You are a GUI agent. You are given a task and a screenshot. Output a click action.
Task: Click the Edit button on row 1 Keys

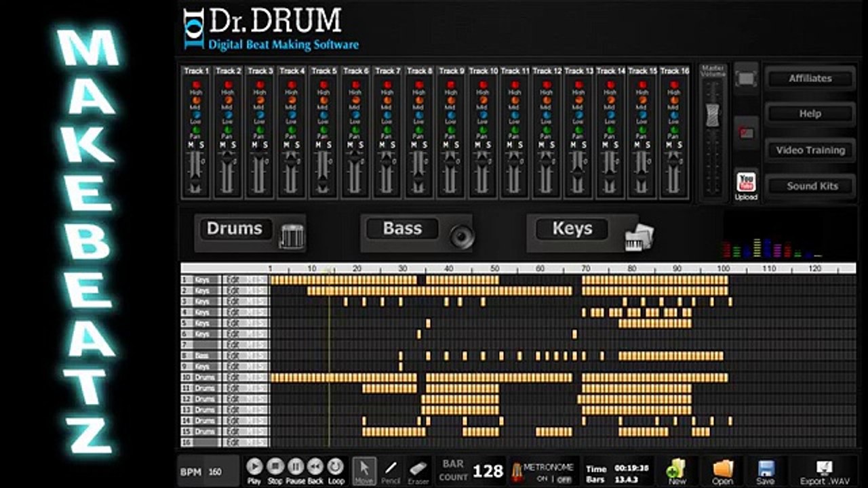[x=235, y=280]
